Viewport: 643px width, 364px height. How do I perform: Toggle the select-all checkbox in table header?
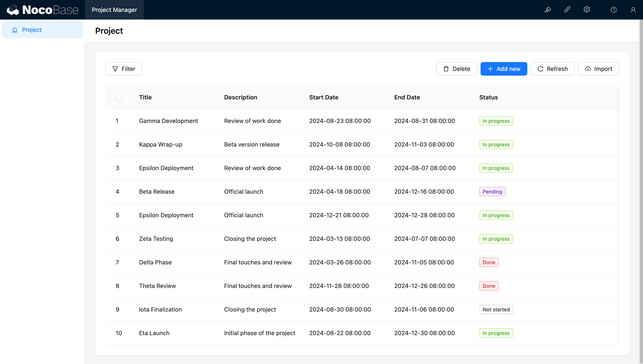click(x=119, y=97)
